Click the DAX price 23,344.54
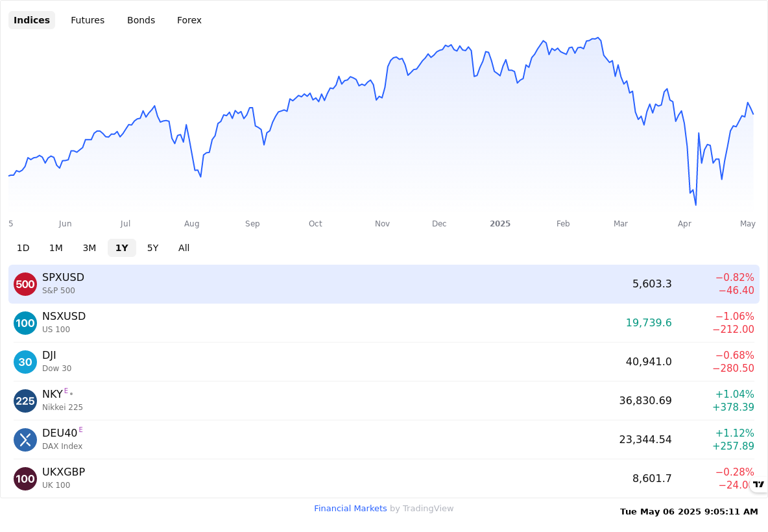 pos(645,439)
